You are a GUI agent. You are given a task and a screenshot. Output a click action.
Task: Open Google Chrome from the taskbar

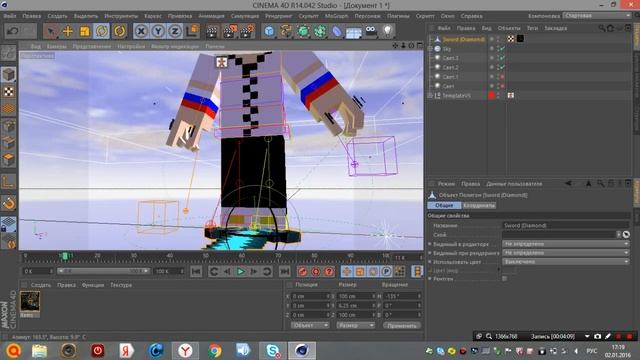[x=214, y=351]
